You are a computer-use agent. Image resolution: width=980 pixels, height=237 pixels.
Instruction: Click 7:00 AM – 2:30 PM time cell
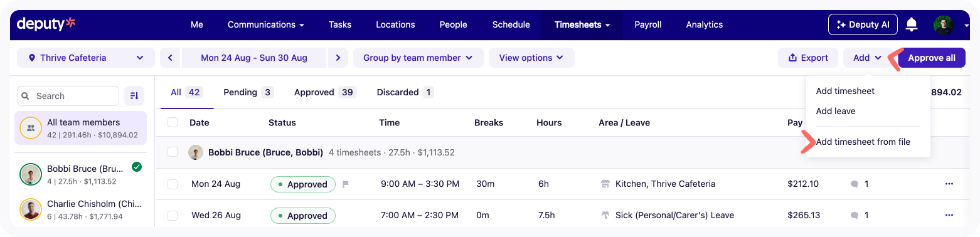[420, 216]
